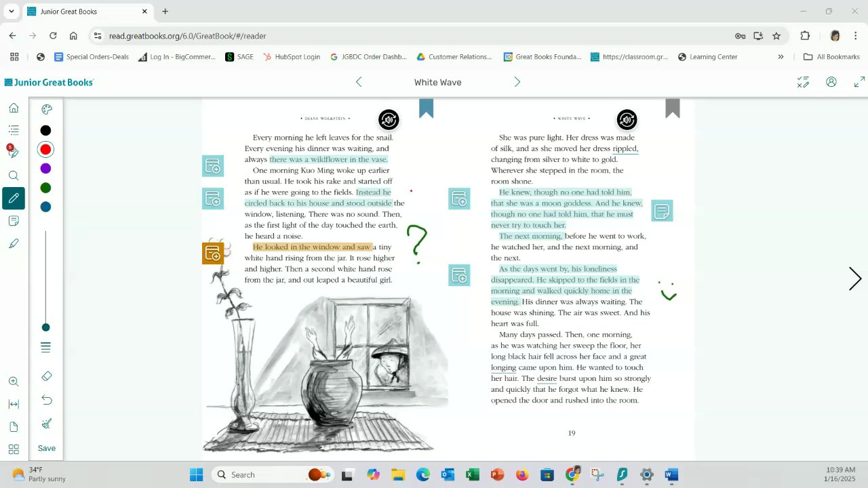
Task: Open the saved sticky note on right margin
Action: [662, 211]
